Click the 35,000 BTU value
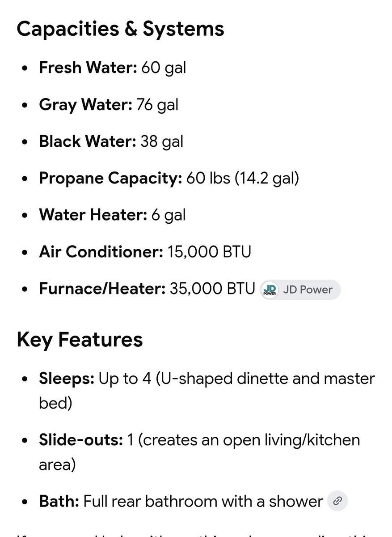 [x=212, y=289]
